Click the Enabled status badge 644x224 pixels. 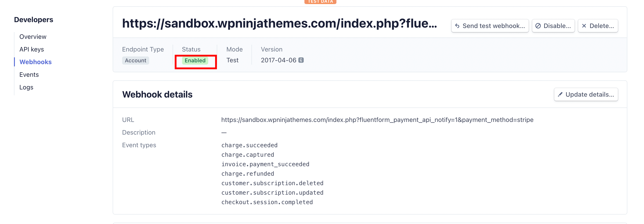[195, 60]
